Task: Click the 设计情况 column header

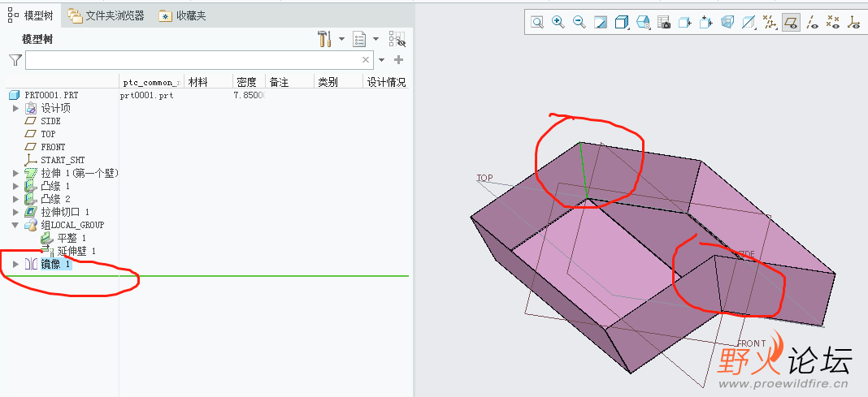Action: 386,82
